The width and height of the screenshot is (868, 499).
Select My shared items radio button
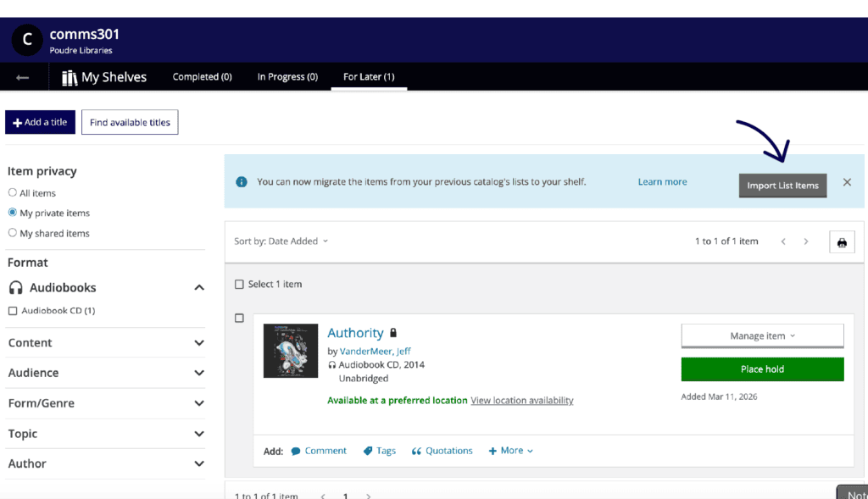click(x=13, y=233)
